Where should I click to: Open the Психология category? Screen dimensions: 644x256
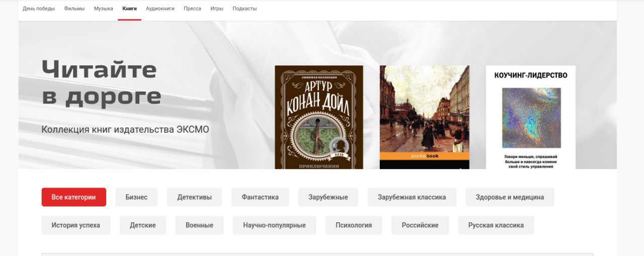pos(354,225)
